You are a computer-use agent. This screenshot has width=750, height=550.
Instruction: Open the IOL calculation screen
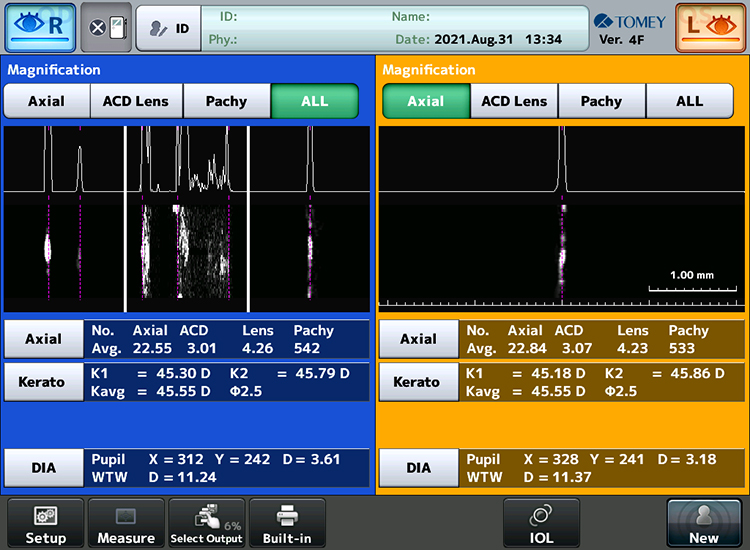(541, 524)
